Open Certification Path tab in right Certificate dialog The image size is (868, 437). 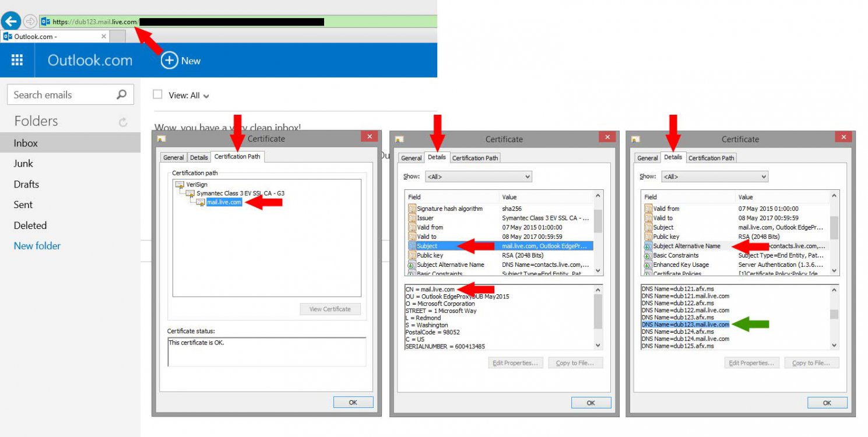(x=711, y=158)
